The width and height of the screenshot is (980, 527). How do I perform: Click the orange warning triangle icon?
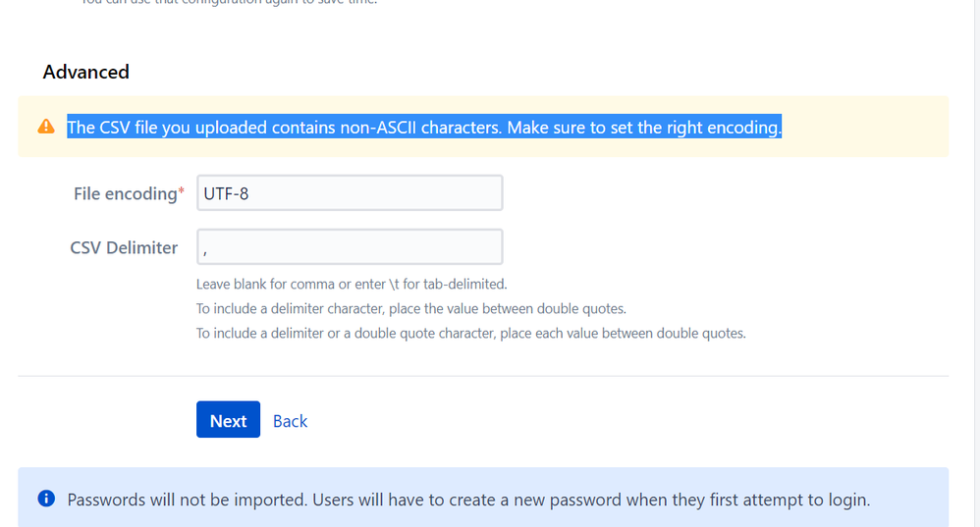(46, 127)
